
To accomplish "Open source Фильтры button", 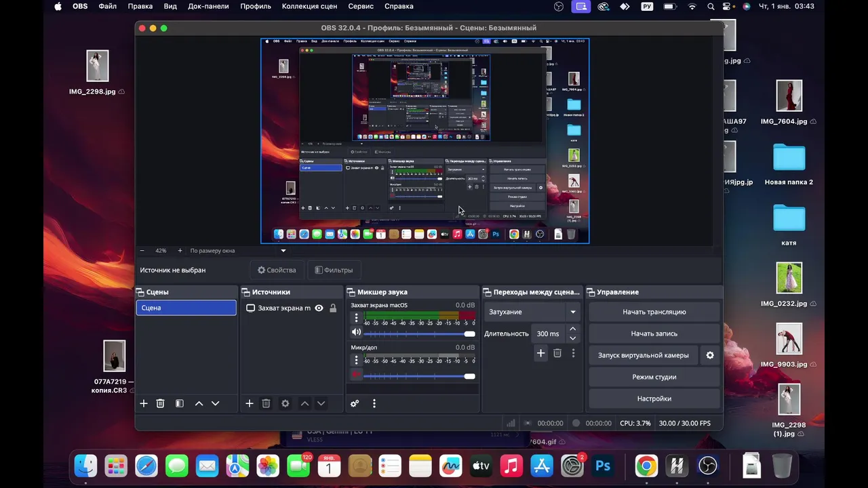I will coord(334,270).
